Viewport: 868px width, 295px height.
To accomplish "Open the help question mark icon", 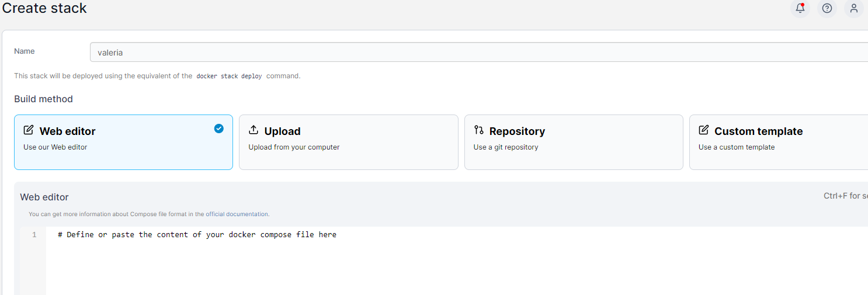I will click(x=827, y=8).
